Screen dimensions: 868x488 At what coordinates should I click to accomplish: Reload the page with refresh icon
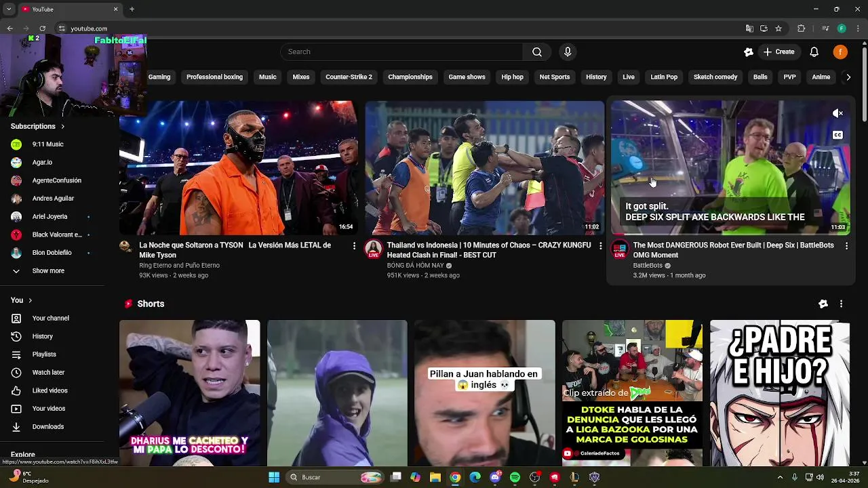point(42,28)
